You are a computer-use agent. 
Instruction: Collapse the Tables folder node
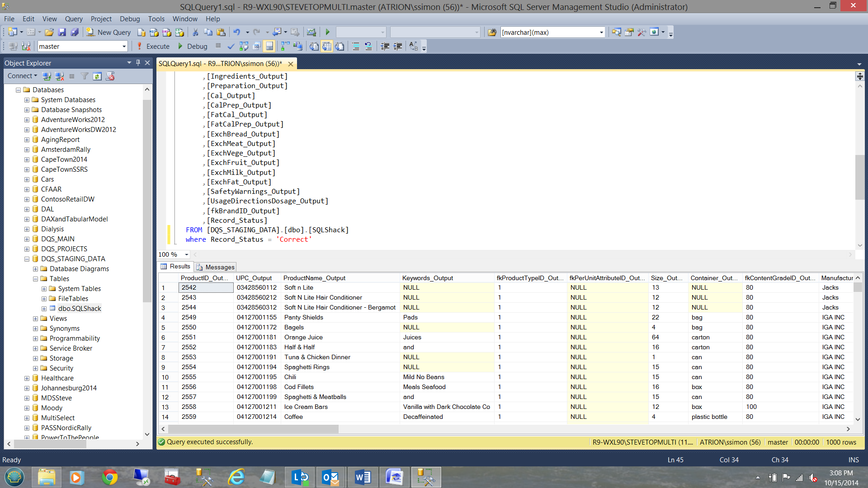point(35,279)
